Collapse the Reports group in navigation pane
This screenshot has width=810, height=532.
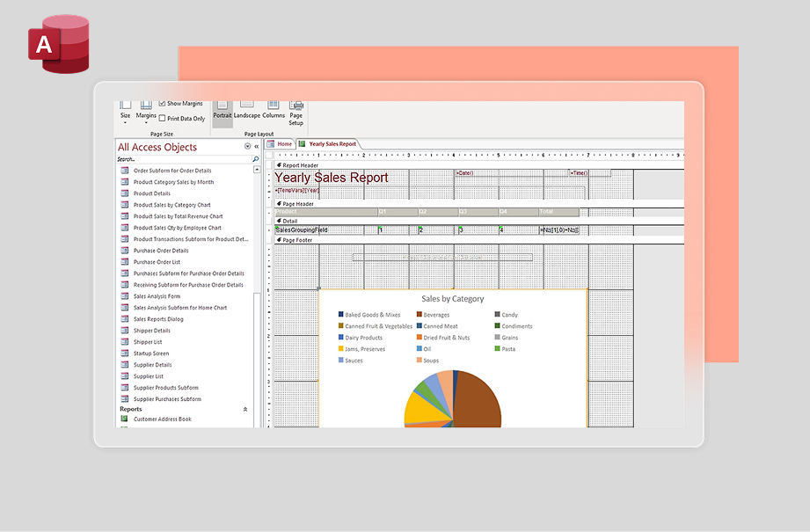[245, 410]
